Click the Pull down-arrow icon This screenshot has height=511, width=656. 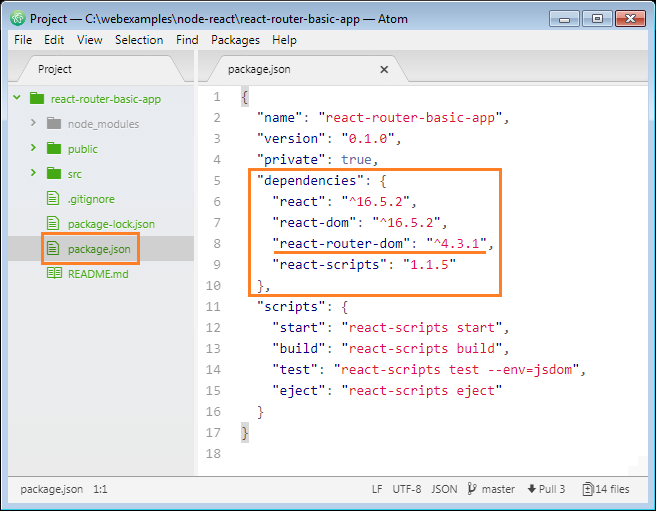click(x=532, y=488)
